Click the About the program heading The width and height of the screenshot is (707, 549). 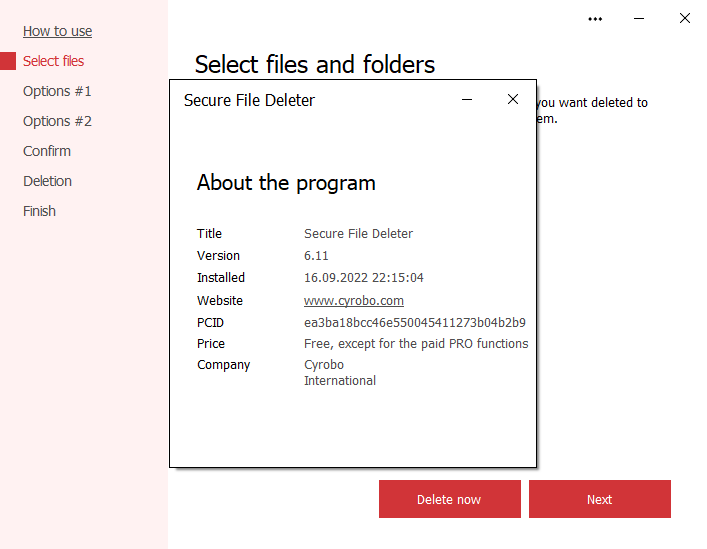[x=286, y=183]
